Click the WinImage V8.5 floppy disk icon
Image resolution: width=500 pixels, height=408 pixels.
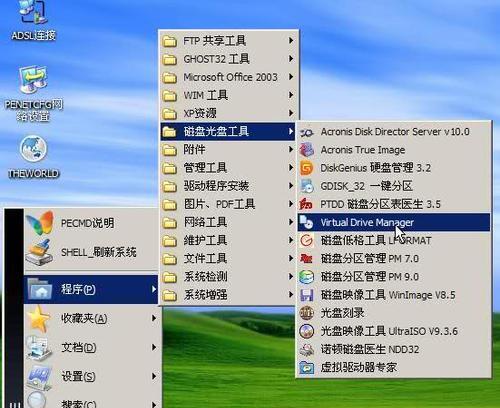click(306, 295)
